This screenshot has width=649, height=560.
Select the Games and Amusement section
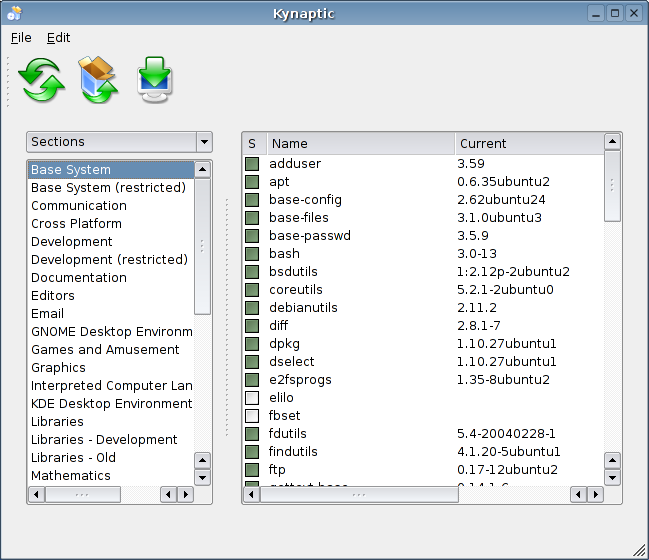111,350
